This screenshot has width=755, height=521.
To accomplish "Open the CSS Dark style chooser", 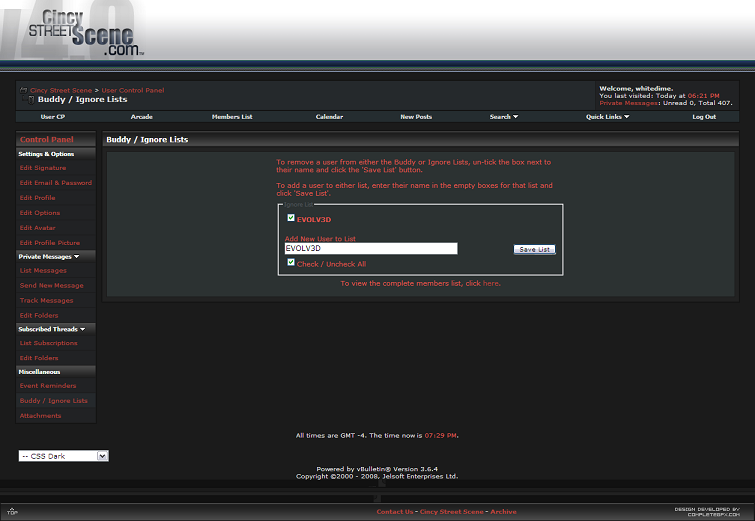I will point(63,456).
